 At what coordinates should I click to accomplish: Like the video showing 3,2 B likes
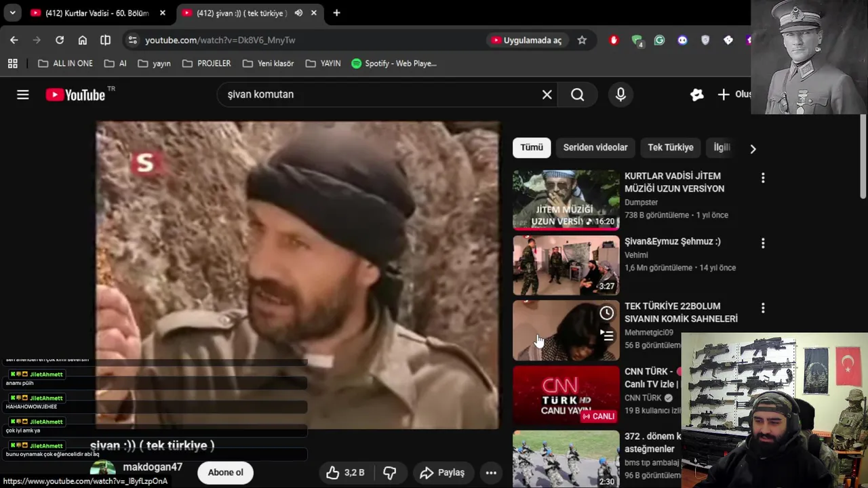[x=346, y=472]
